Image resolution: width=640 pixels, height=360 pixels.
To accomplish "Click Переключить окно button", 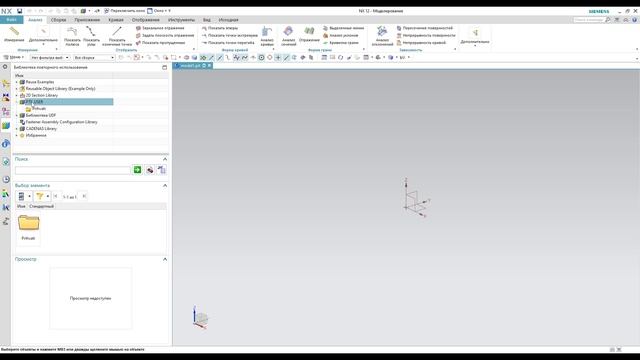I will 124,11.
